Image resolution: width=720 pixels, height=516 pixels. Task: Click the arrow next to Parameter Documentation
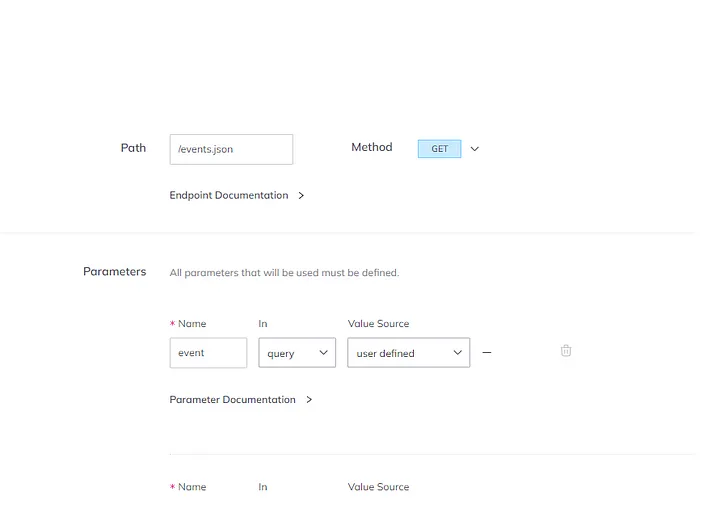(x=309, y=400)
